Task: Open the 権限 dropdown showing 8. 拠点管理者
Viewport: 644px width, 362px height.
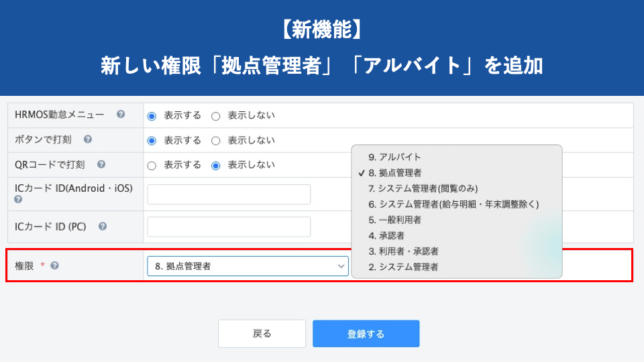Action: pyautogui.click(x=248, y=266)
